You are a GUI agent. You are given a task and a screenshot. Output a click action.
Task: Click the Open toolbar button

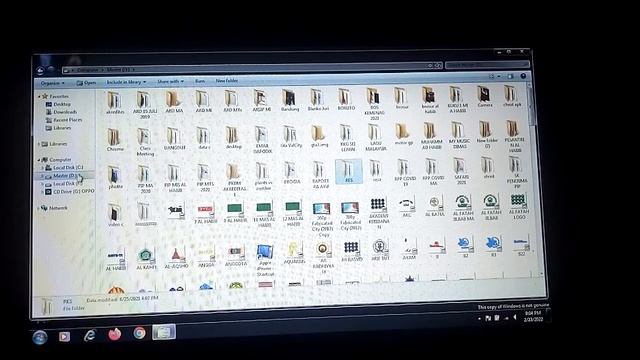click(86, 83)
